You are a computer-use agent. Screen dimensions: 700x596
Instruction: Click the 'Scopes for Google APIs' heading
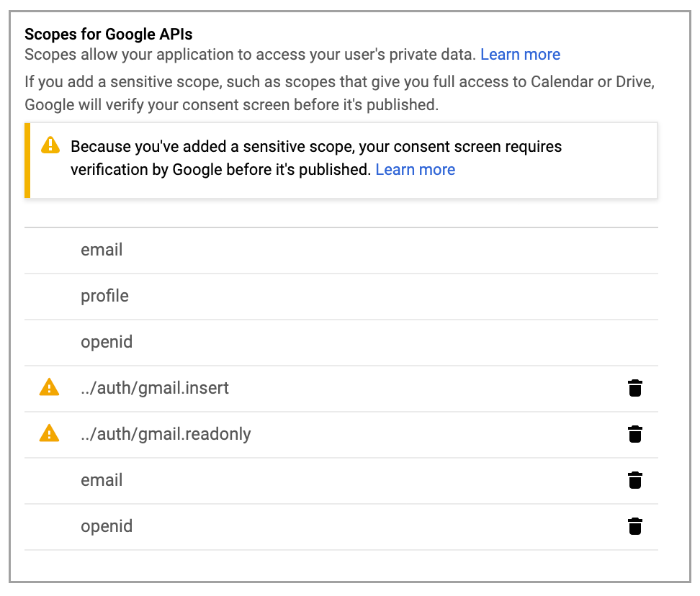pos(109,34)
